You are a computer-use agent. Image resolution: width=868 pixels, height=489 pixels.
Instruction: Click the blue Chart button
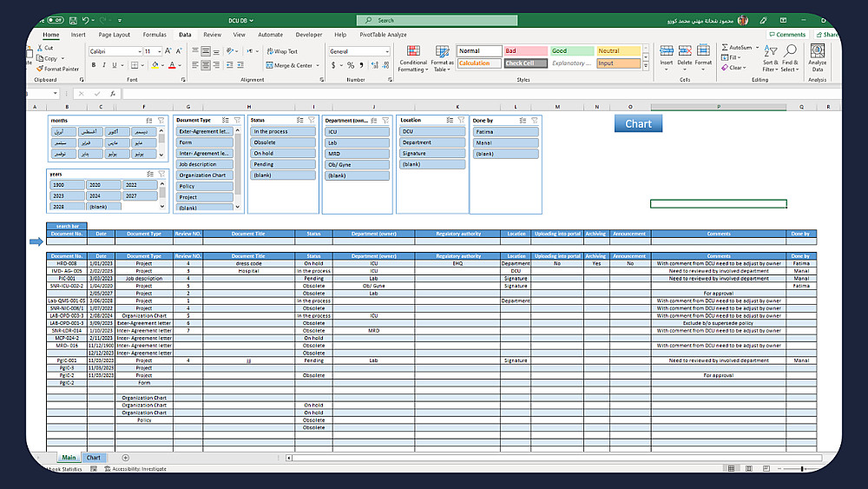638,124
